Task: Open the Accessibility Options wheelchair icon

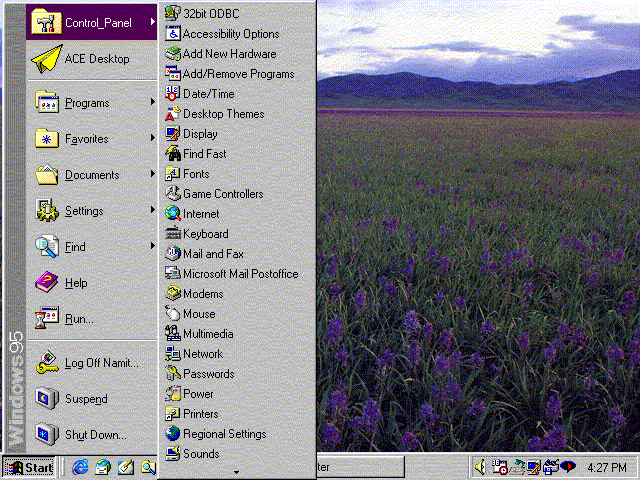Action: tap(173, 33)
